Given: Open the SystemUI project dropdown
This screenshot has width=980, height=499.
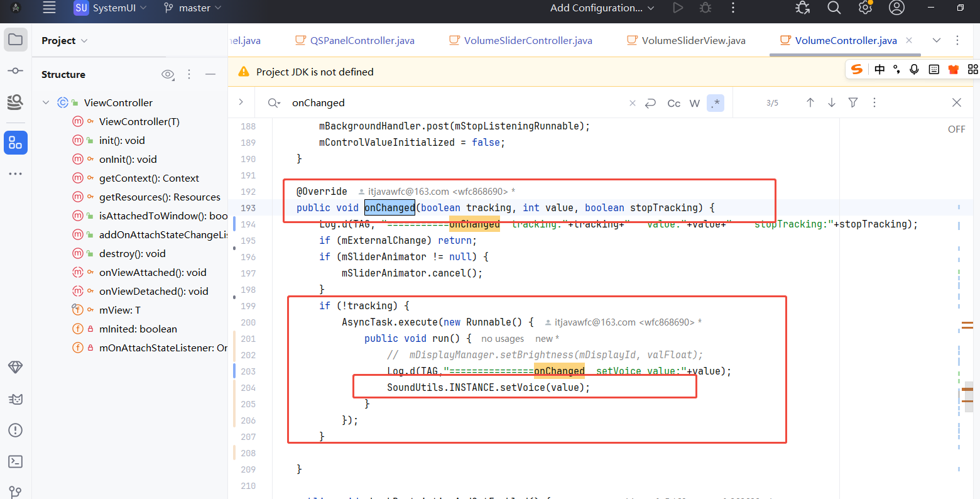Looking at the screenshot, I should [111, 8].
